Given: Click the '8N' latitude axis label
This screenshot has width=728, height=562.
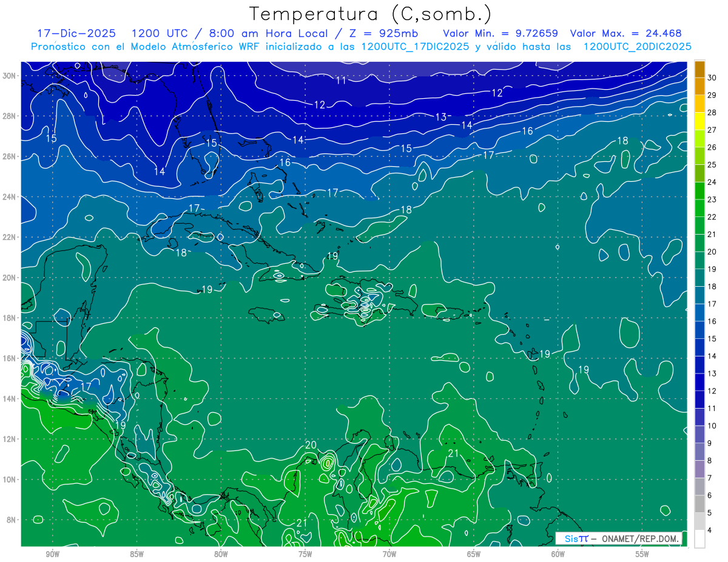Looking at the screenshot, I should click(12, 520).
